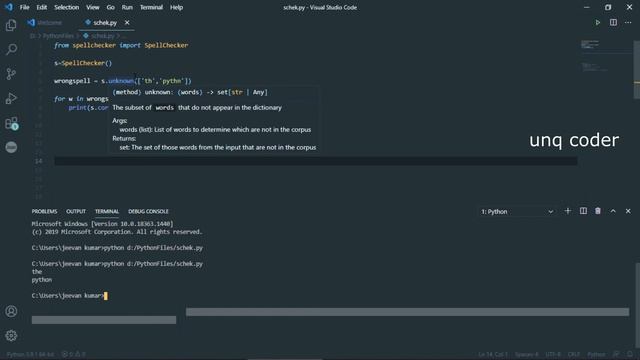Screen dimensions: 640x360
Task: Maximize panel size with up chevron
Action: 613,211
